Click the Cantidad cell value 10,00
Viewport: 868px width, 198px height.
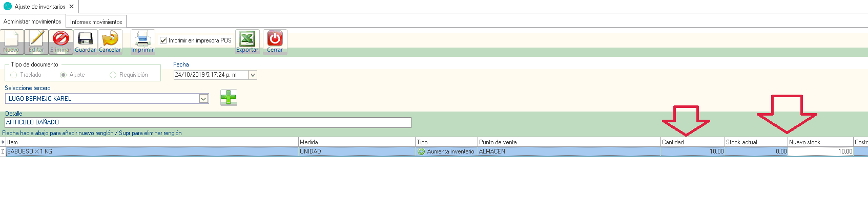point(693,151)
